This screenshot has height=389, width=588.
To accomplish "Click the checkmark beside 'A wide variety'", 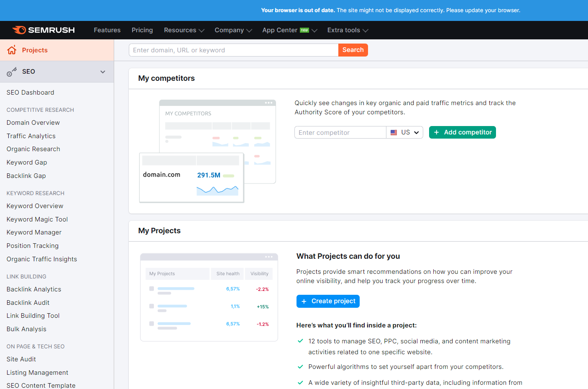I will pyautogui.click(x=300, y=382).
